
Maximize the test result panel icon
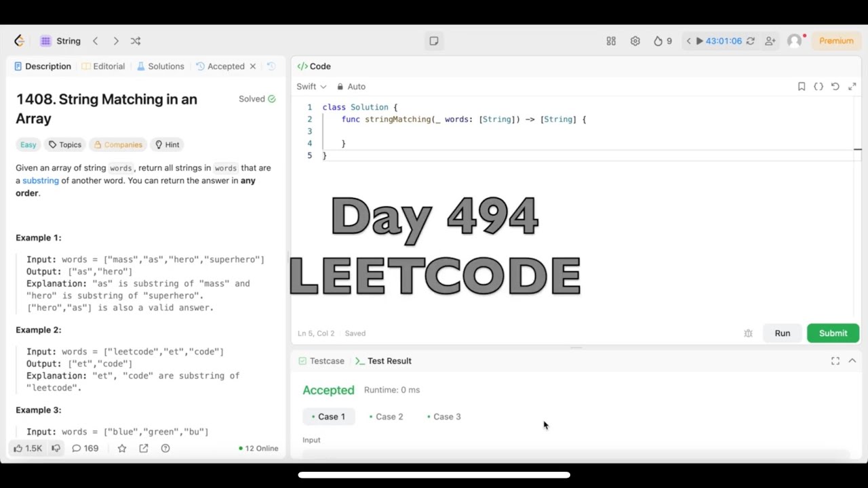click(x=835, y=361)
